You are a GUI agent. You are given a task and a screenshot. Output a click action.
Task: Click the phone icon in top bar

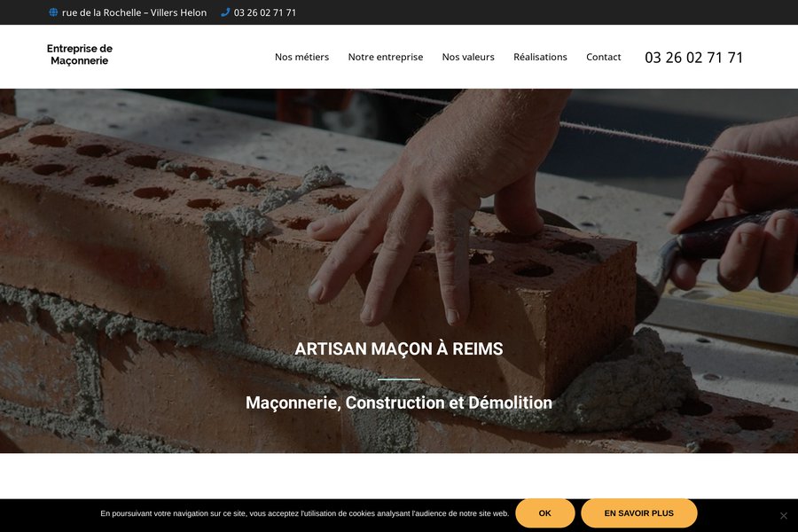pos(225,12)
